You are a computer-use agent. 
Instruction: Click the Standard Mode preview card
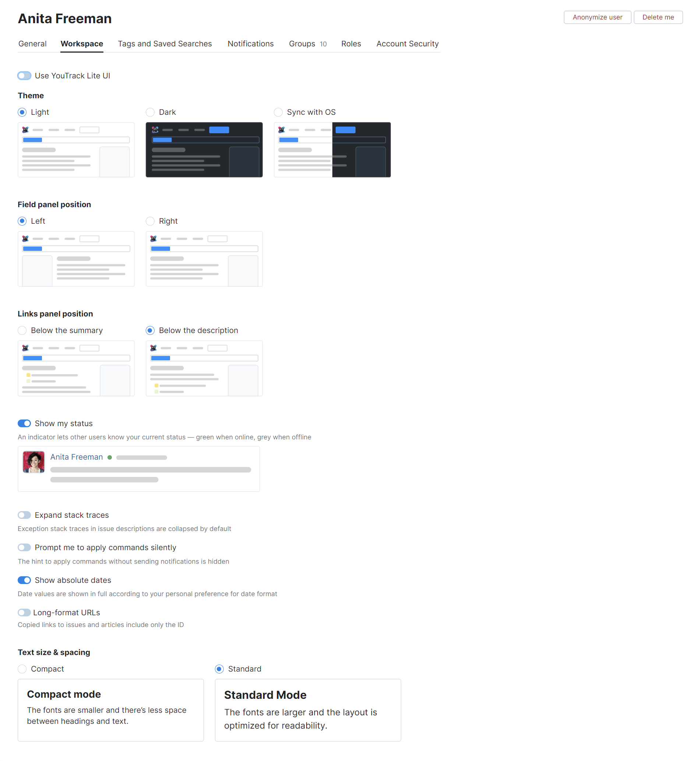[x=308, y=710]
